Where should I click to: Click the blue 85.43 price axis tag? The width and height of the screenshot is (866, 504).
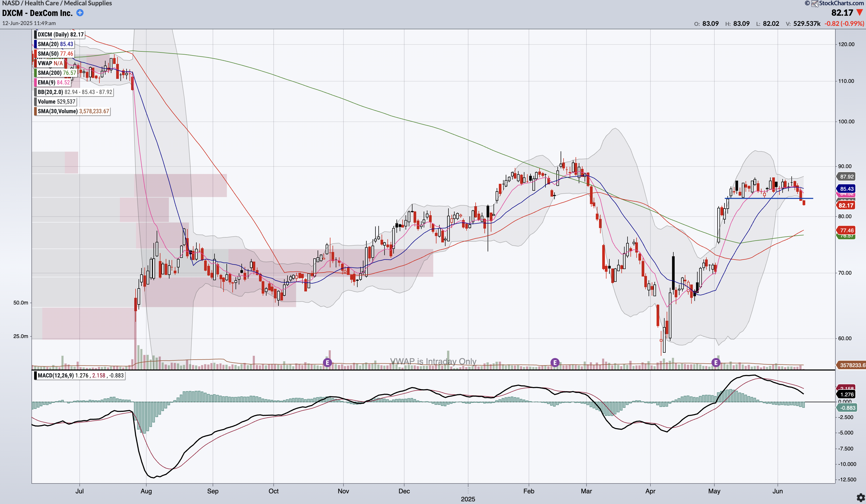pyautogui.click(x=846, y=189)
